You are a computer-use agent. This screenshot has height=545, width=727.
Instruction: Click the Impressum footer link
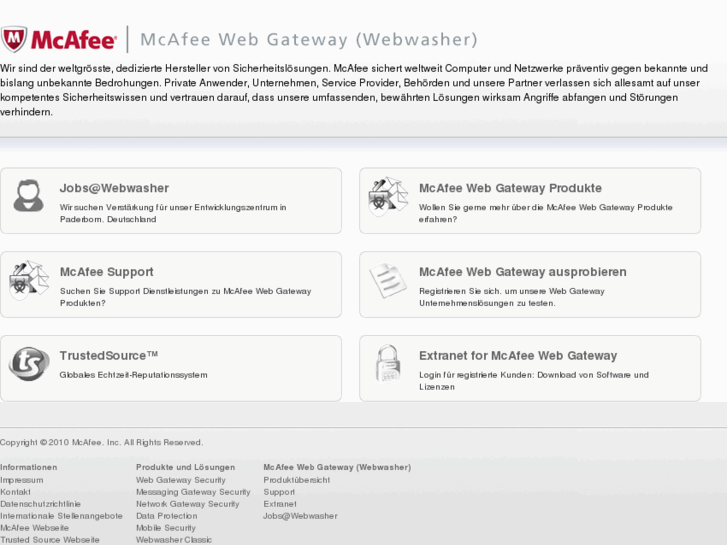coord(22,480)
